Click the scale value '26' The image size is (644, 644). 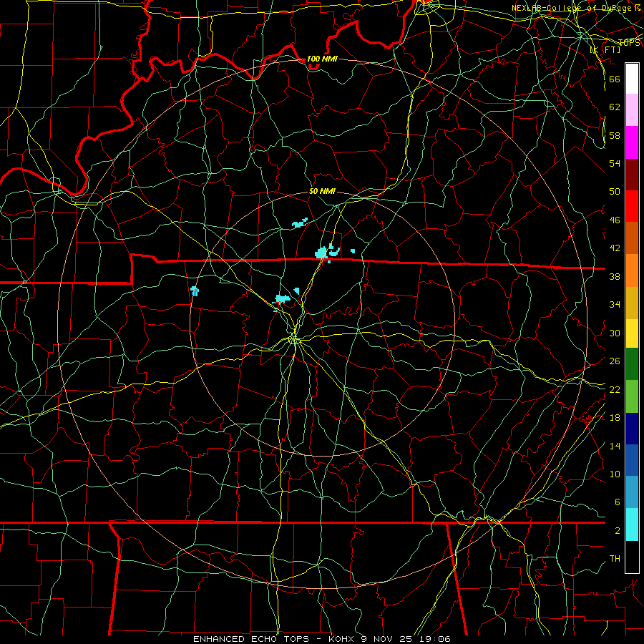coord(615,361)
